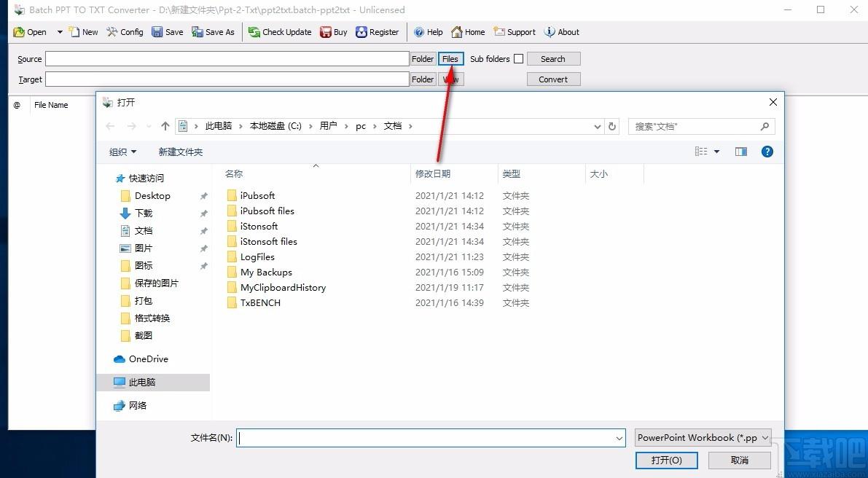Select OneDrive in navigation pane
The width and height of the screenshot is (868, 478).
tap(149, 359)
